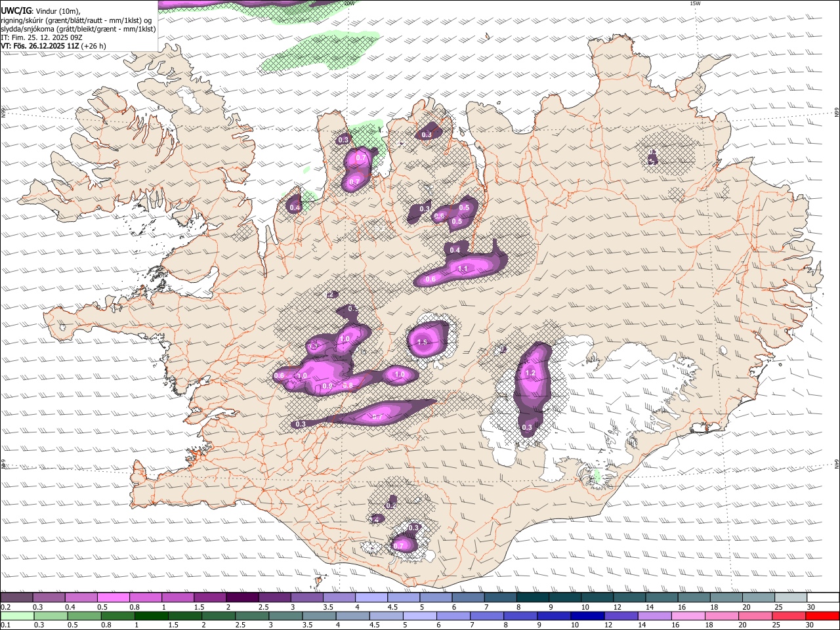Click the 1.5 precipitation value on the central blob

pos(422,342)
